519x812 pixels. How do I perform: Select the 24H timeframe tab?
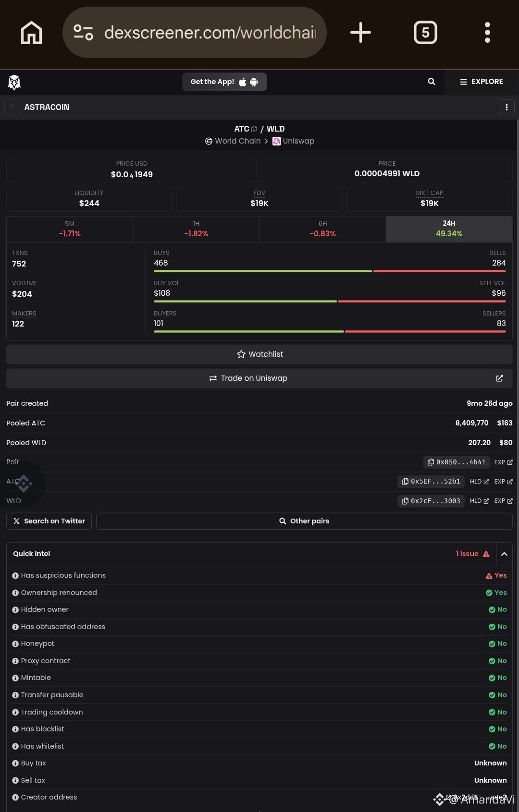pos(449,229)
